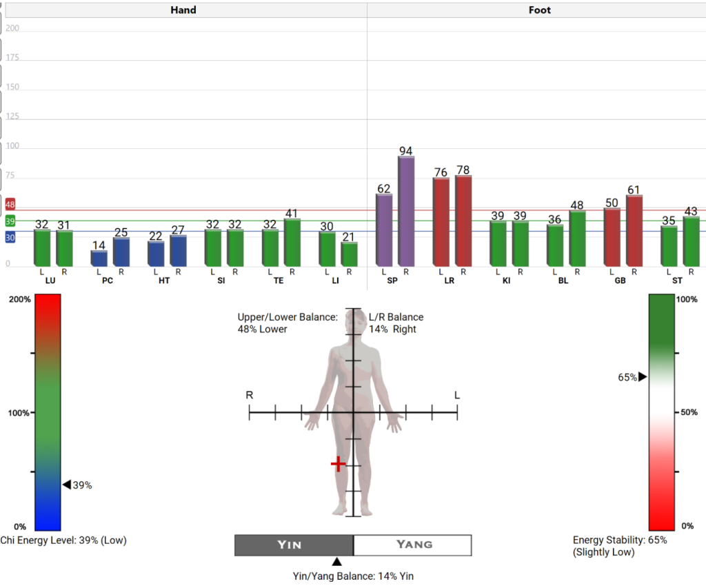
Task: Click the ST right bar valued 43
Action: [x=691, y=241]
